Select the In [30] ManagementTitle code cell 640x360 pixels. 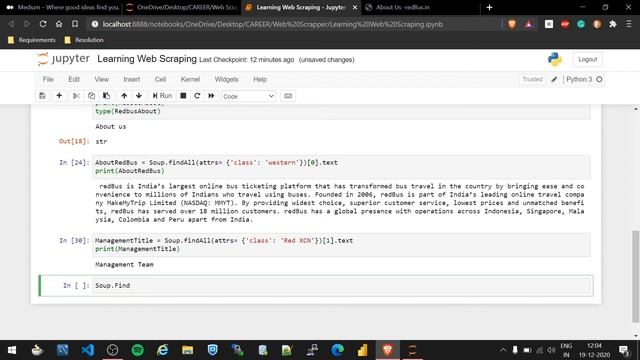click(342, 244)
